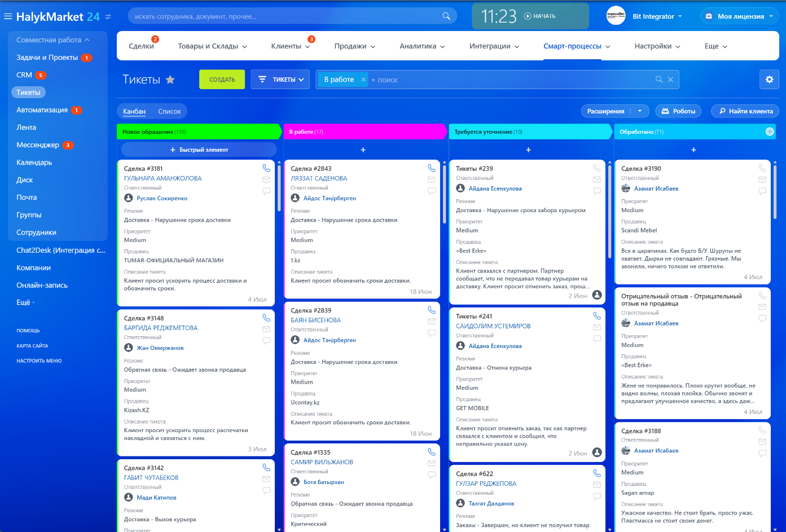
Task: Click the search magnifier in top search bar
Action: pyautogui.click(x=446, y=16)
